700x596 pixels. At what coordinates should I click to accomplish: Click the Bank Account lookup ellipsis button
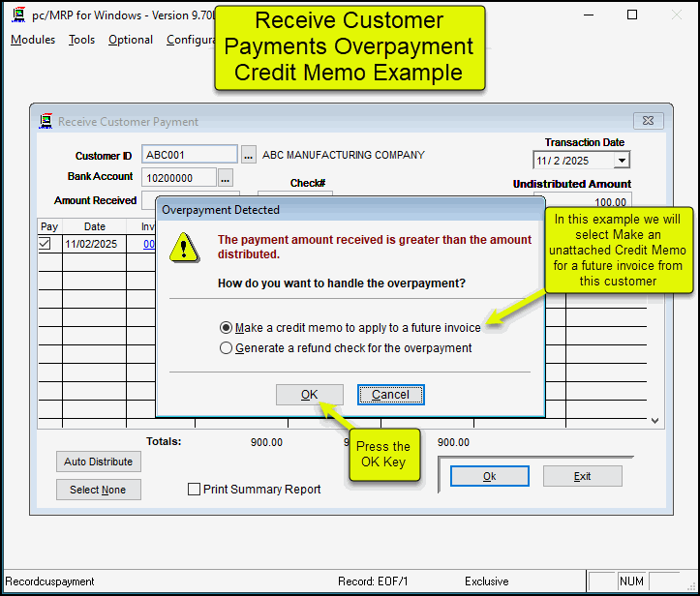[226, 178]
